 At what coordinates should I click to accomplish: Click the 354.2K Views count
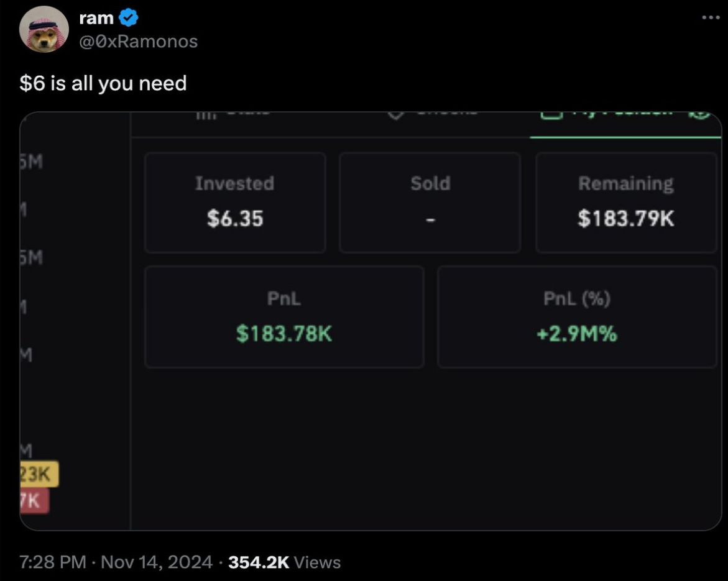285,562
